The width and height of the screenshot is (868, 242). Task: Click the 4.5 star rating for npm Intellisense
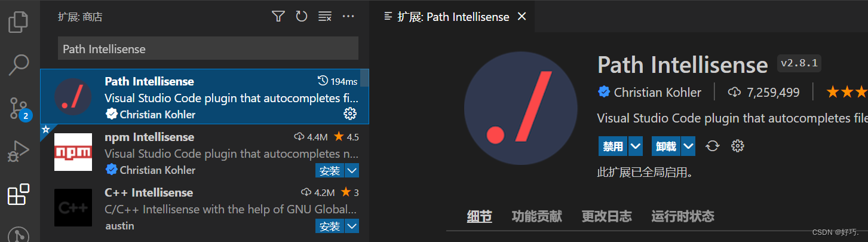(346, 137)
